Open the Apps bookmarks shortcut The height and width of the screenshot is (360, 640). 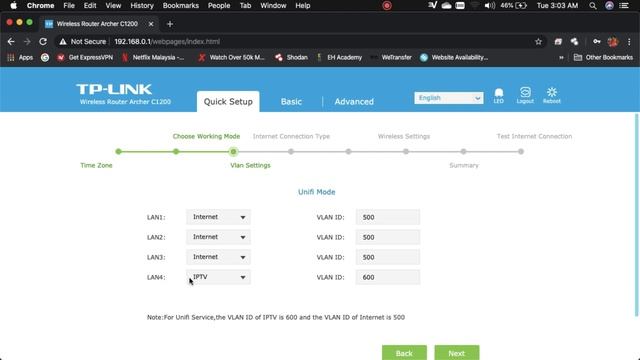(x=20, y=58)
